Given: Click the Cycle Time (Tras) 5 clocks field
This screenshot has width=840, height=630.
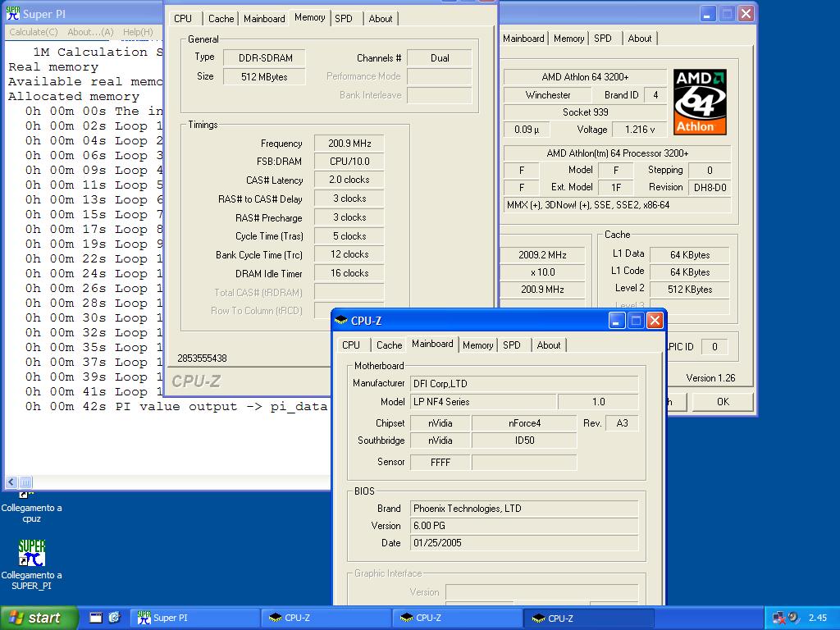Looking at the screenshot, I should (x=349, y=236).
